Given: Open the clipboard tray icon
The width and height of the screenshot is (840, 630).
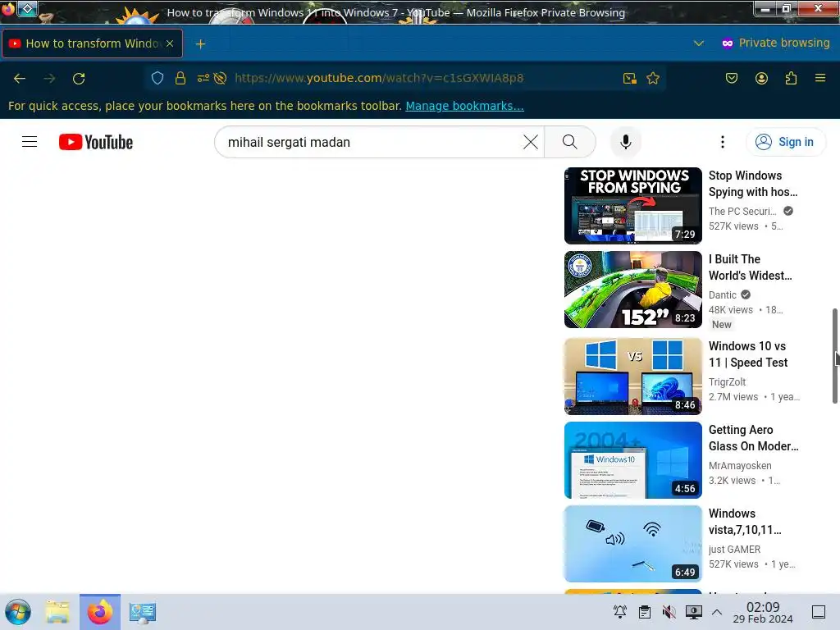Looking at the screenshot, I should pos(645,612).
